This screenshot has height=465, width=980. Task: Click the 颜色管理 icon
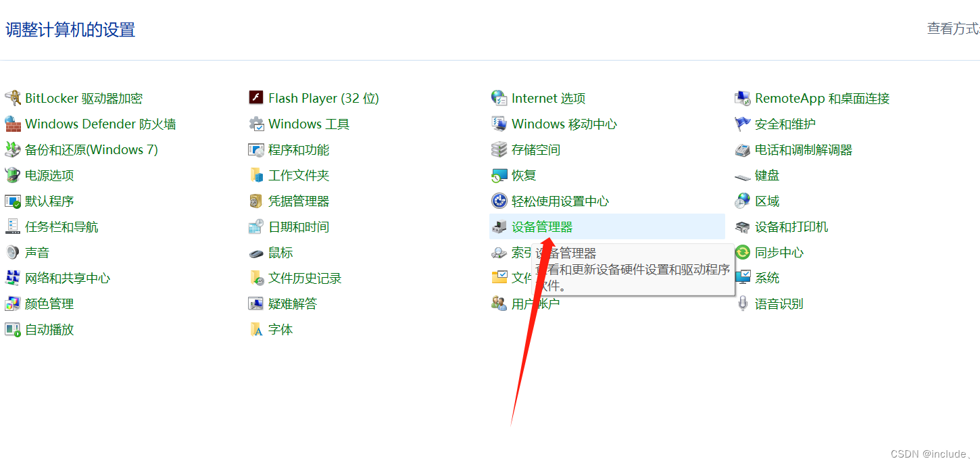13,303
